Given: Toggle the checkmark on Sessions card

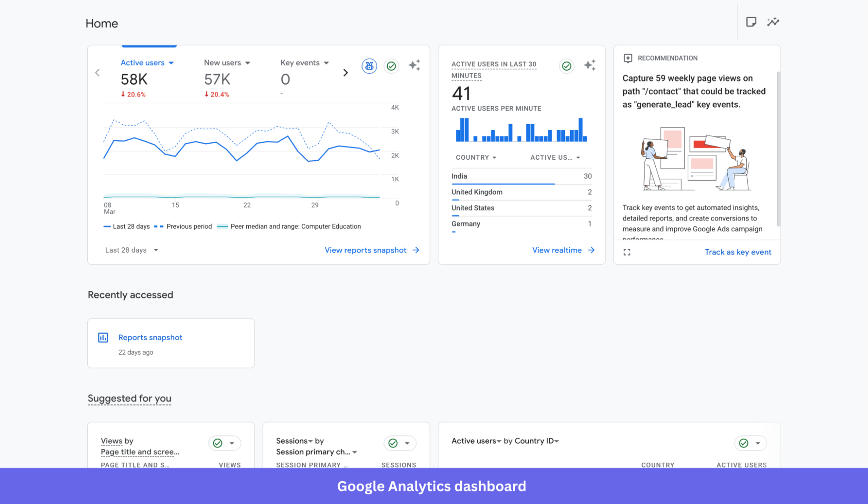Looking at the screenshot, I should tap(392, 443).
